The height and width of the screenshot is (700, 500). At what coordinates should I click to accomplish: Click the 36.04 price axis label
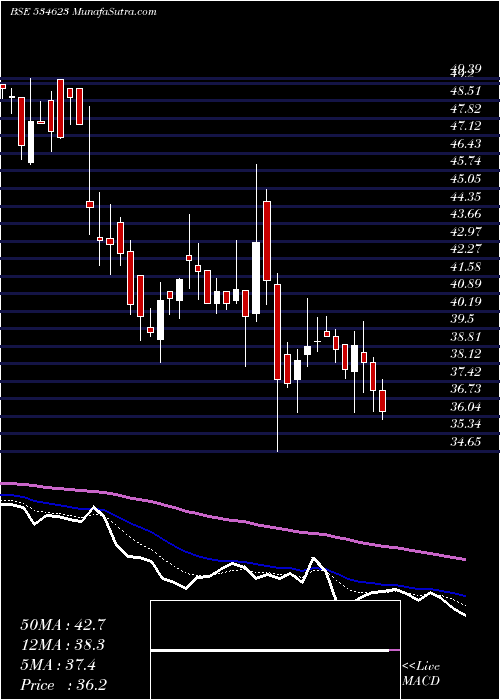466,407
